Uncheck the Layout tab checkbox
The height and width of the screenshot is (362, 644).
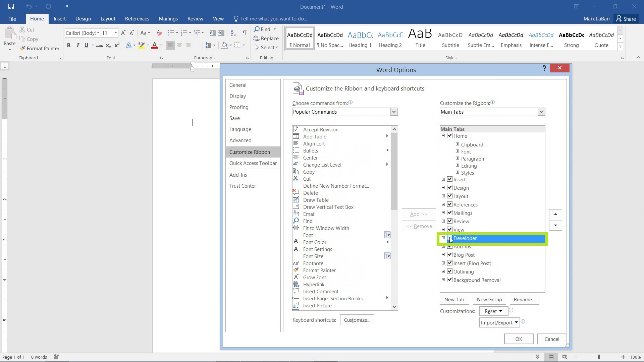(x=450, y=196)
